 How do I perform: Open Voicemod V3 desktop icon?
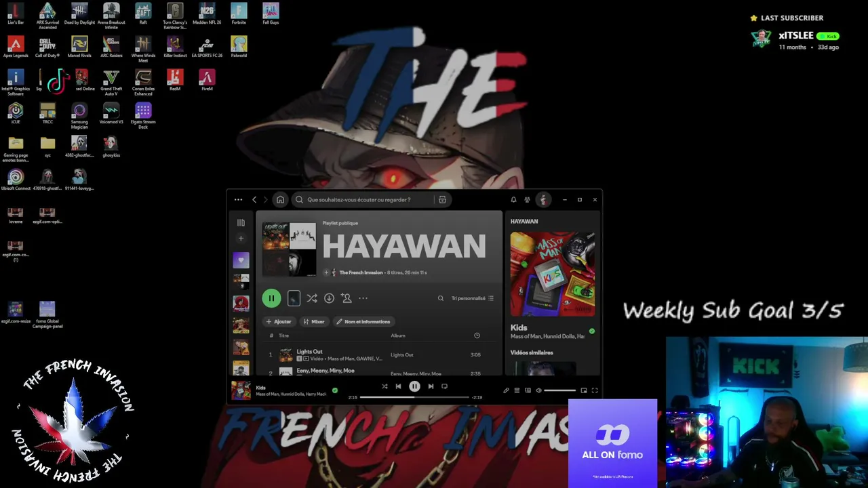pyautogui.click(x=111, y=113)
